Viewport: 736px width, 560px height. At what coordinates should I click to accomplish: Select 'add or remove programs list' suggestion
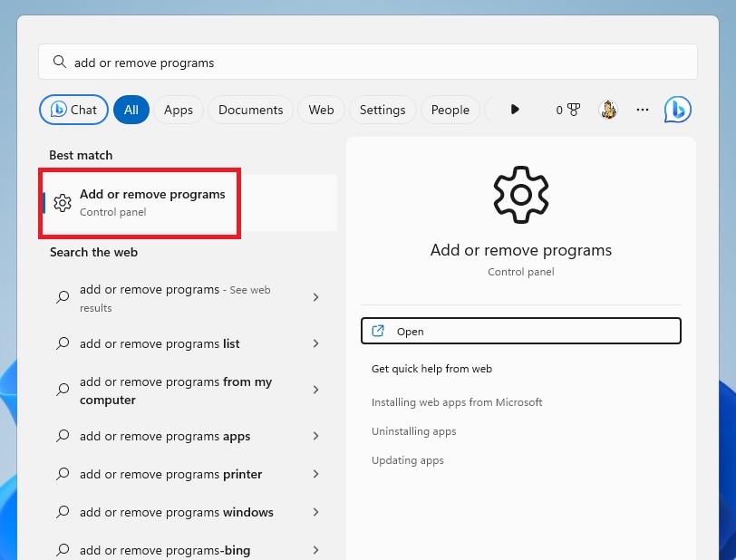point(188,343)
